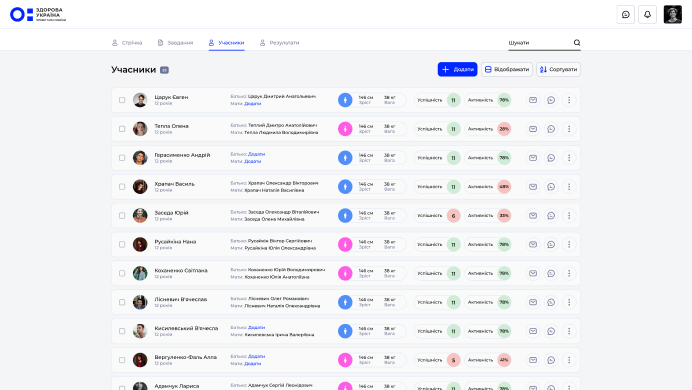Select the checkbox for Тепла Олена
This screenshot has width=692, height=390.
pyautogui.click(x=122, y=129)
